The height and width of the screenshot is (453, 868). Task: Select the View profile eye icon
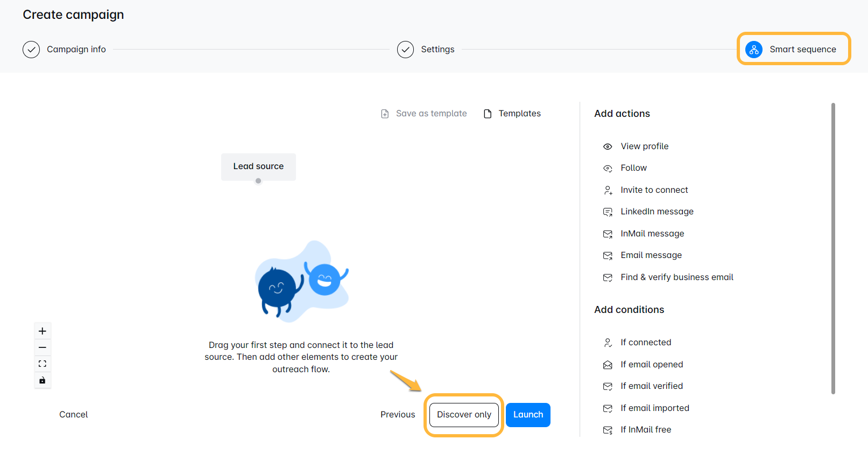click(608, 147)
